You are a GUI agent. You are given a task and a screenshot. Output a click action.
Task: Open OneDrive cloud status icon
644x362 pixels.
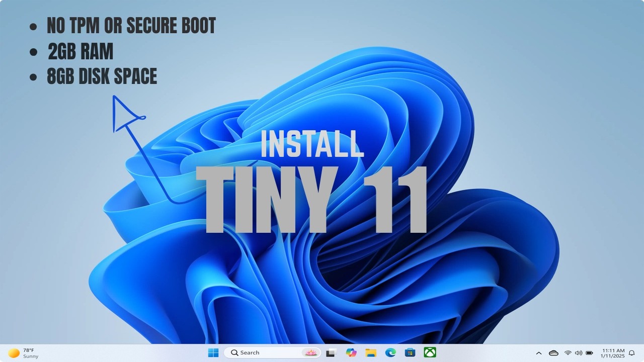coord(553,353)
